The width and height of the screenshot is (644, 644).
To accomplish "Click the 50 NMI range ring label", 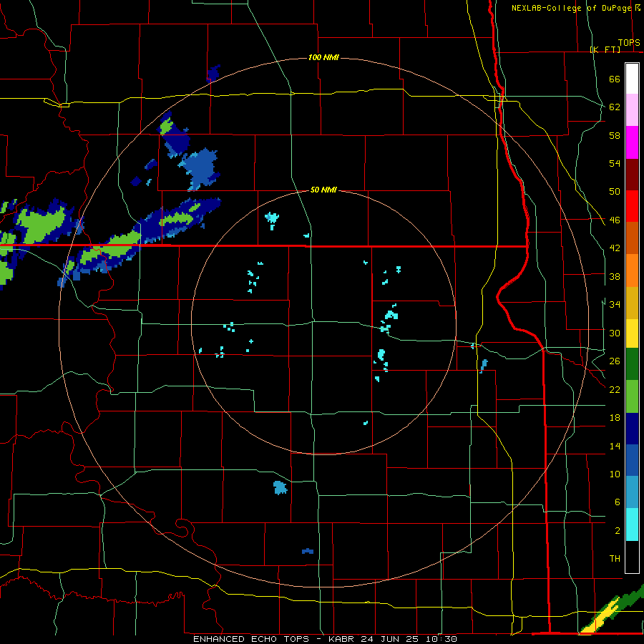I will 323,190.
